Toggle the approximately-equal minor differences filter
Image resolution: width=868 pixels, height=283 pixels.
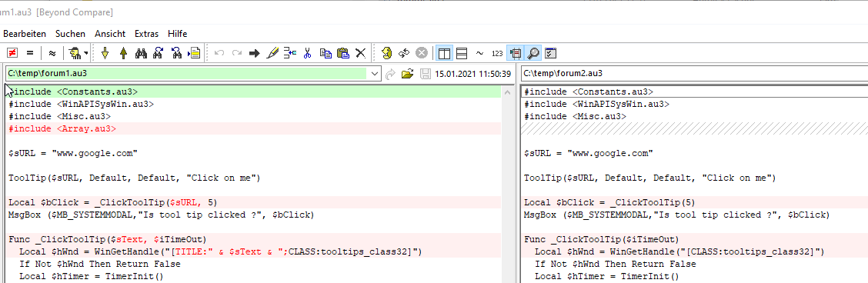coord(52,53)
